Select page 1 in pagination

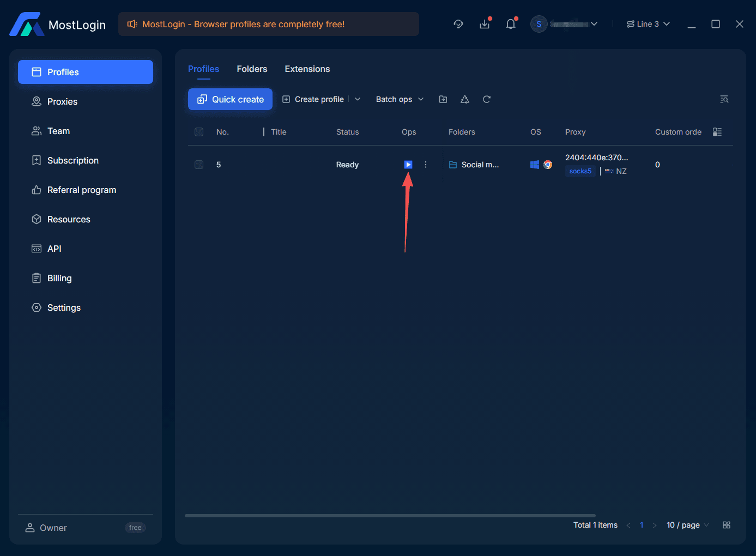click(642, 525)
